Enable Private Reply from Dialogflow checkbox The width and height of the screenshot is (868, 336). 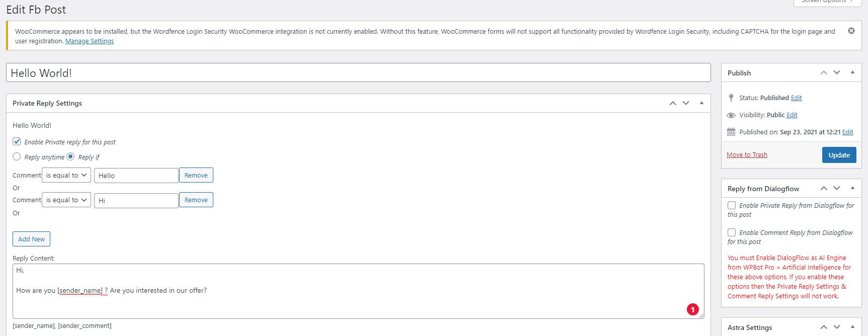click(x=732, y=205)
